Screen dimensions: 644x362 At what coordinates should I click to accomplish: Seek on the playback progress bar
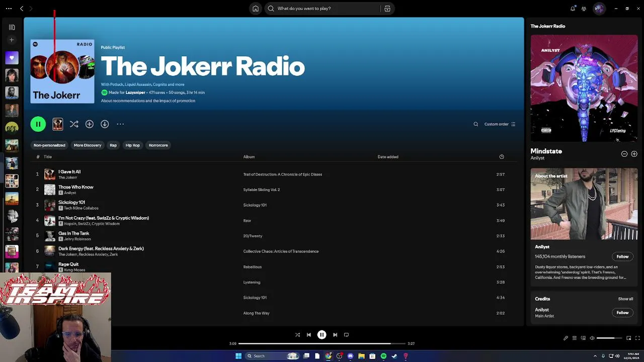coord(321,344)
